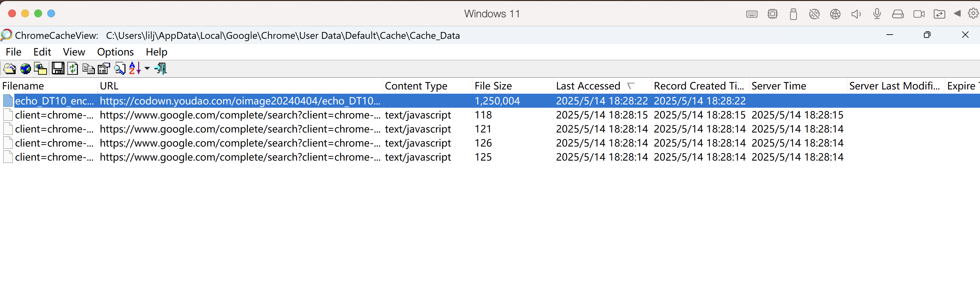Click the file icon of the echo_DT10 row
The width and height of the screenshot is (980, 299).
pyautogui.click(x=8, y=101)
